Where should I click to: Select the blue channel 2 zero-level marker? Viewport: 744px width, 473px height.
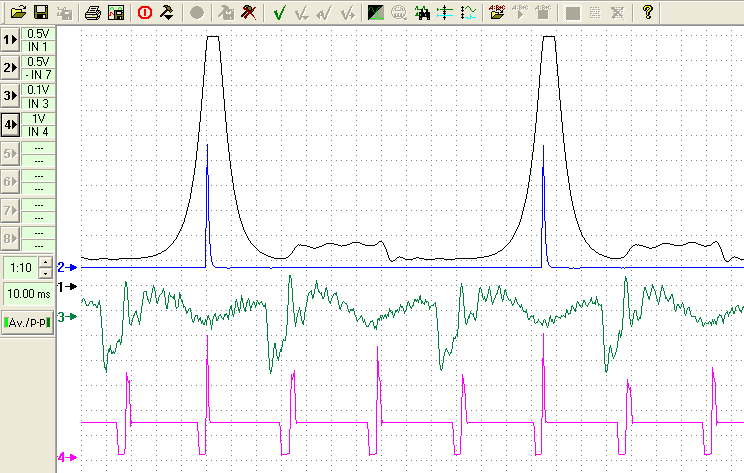point(67,268)
